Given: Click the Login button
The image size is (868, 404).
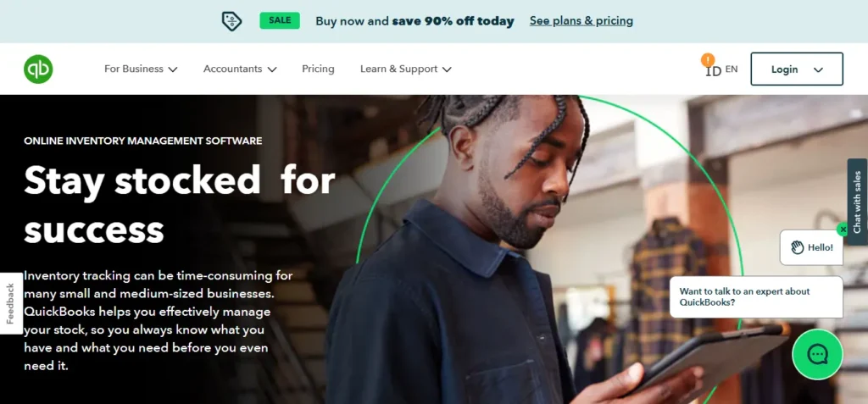Looking at the screenshot, I should 797,69.
